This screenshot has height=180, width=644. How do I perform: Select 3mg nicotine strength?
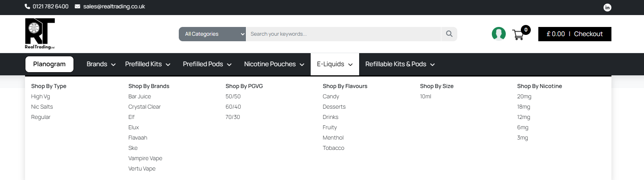click(x=522, y=138)
